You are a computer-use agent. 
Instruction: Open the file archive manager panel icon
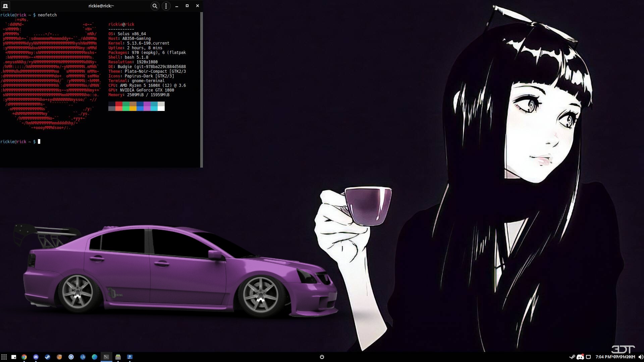(118, 357)
